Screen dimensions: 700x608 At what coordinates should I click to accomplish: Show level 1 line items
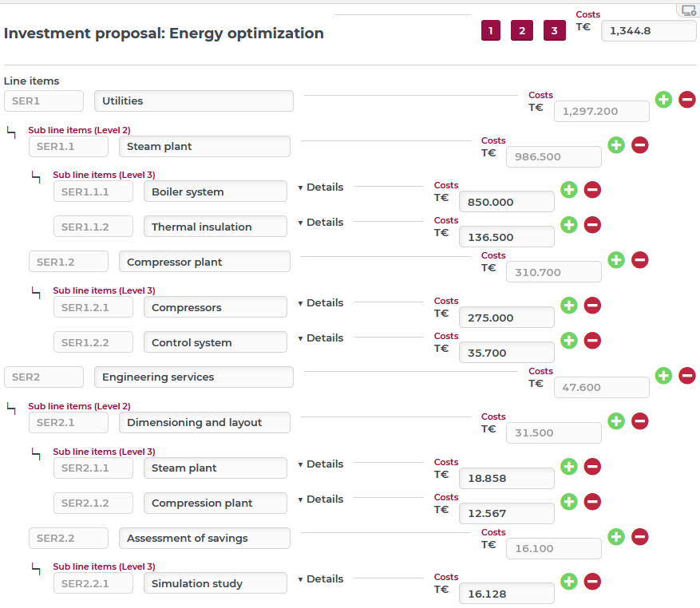(491, 30)
